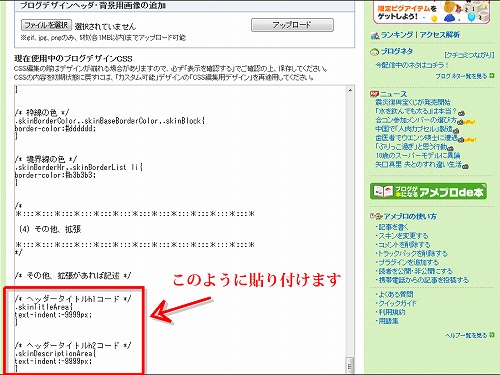Click the 'border-color:#dddddd;' line in CSS
Screen dimensions: 500x375
[55, 129]
